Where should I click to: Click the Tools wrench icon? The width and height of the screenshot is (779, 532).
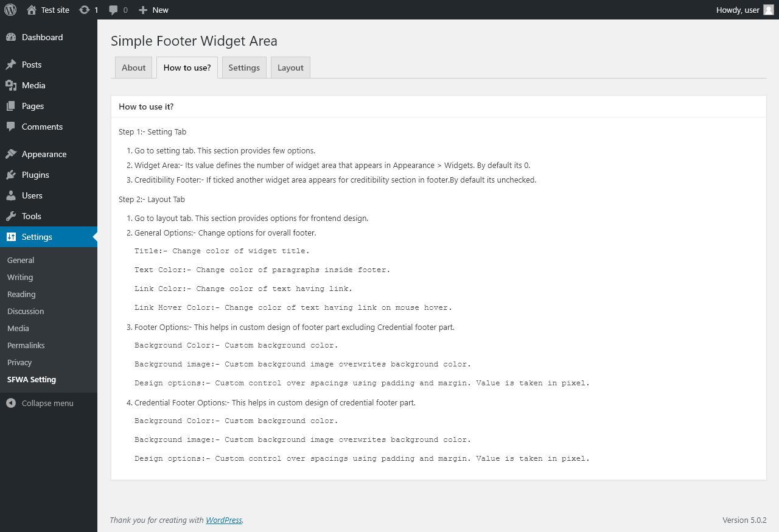11,216
